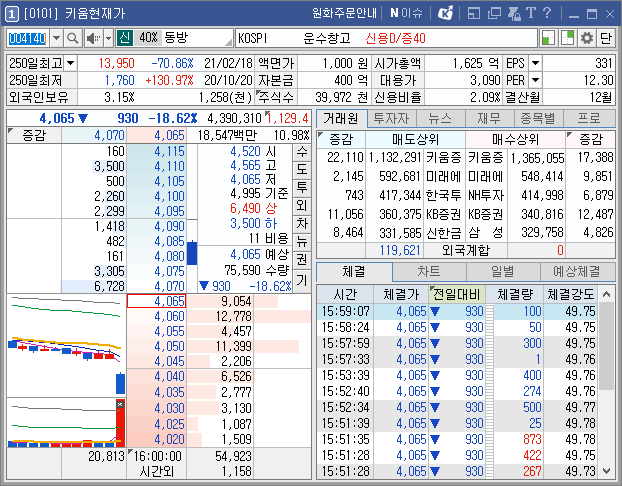Click the 주식수 field label

click(275, 97)
